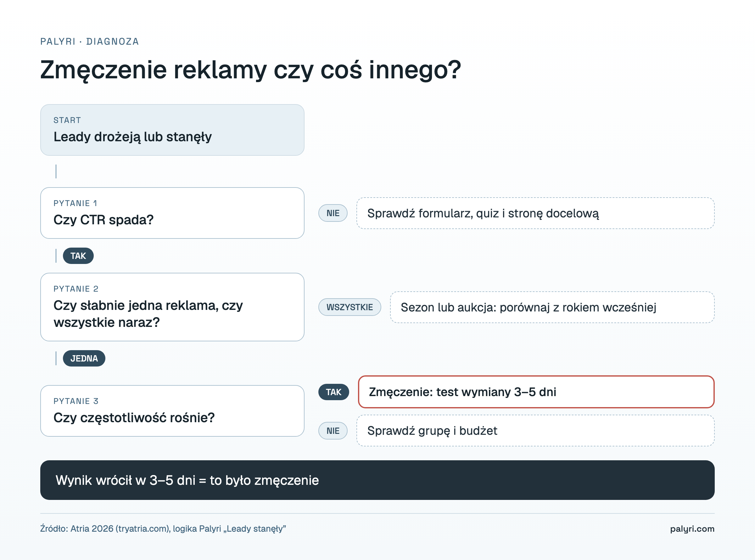Image resolution: width=755 pixels, height=560 pixels.
Task: Click the 'START' label
Action: point(67,120)
